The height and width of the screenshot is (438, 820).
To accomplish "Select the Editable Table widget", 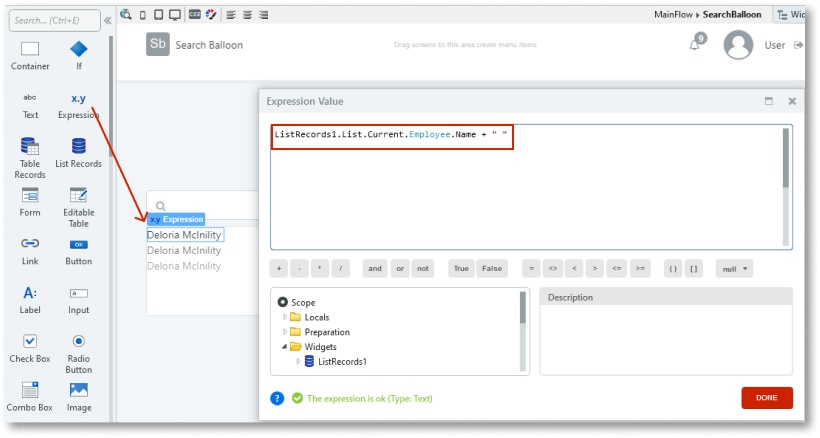I will coord(79,196).
